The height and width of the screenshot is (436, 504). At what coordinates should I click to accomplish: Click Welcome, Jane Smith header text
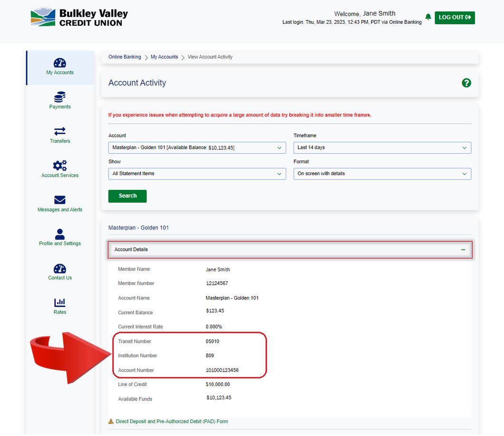point(365,13)
